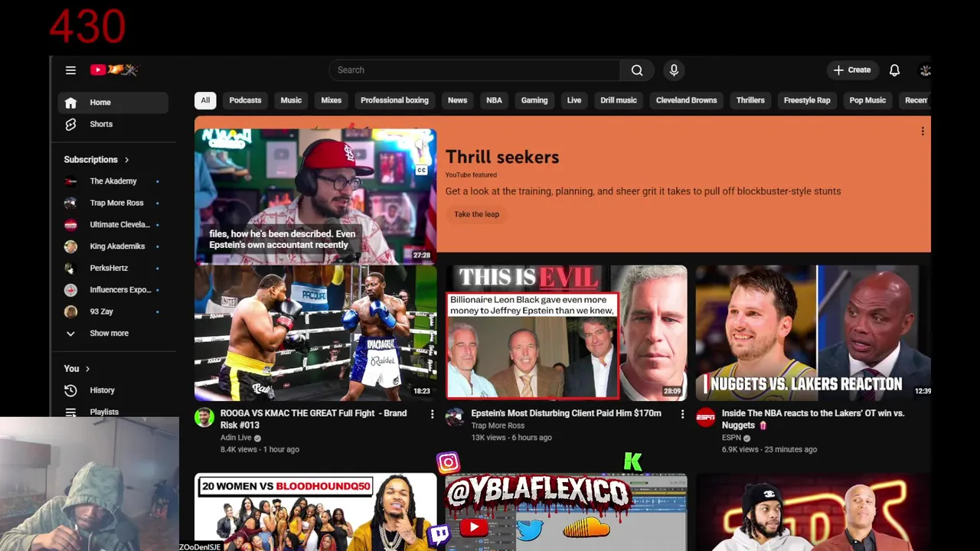This screenshot has height=551, width=980.
Task: Open Shorts in sidebar
Action: 113,124
